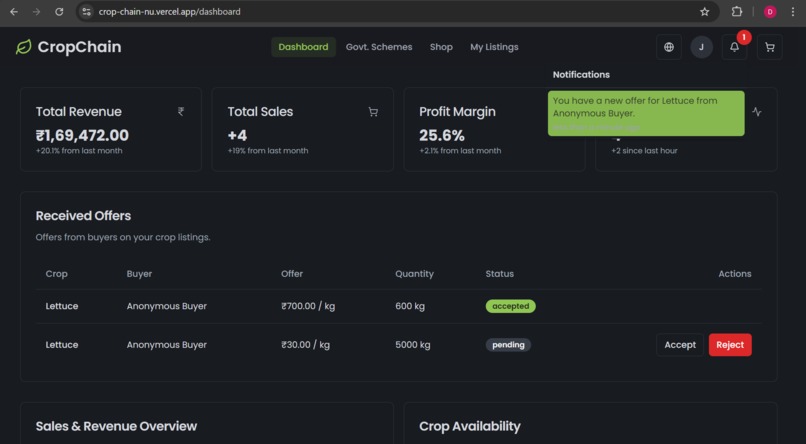
Task: Click the cart icon on Total Sales card
Action: coord(373,112)
